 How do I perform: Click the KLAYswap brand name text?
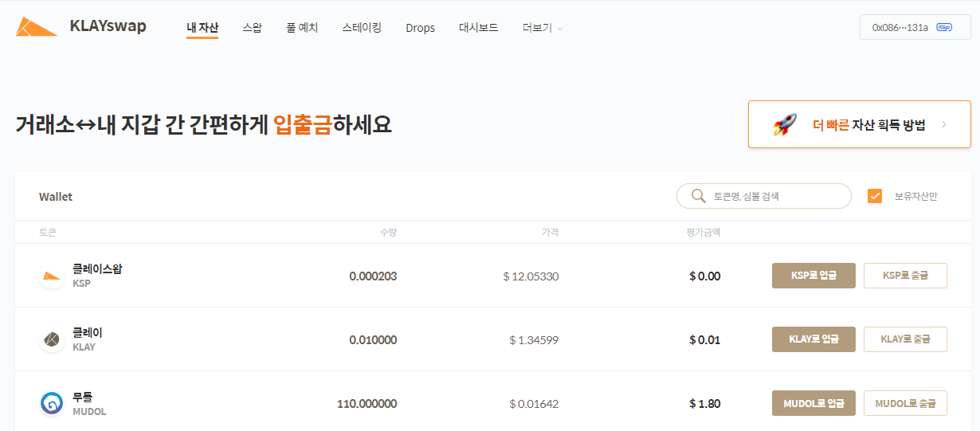tap(108, 25)
